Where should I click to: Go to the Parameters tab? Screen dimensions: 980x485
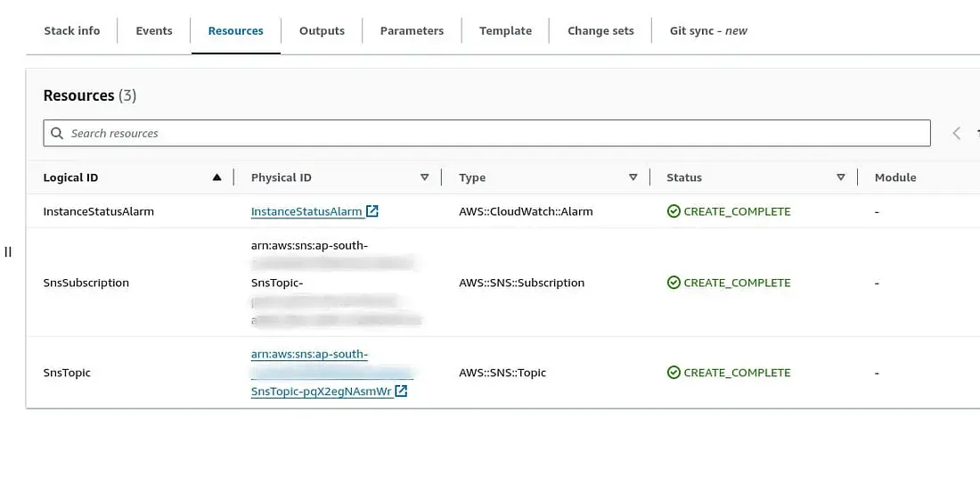(x=412, y=30)
